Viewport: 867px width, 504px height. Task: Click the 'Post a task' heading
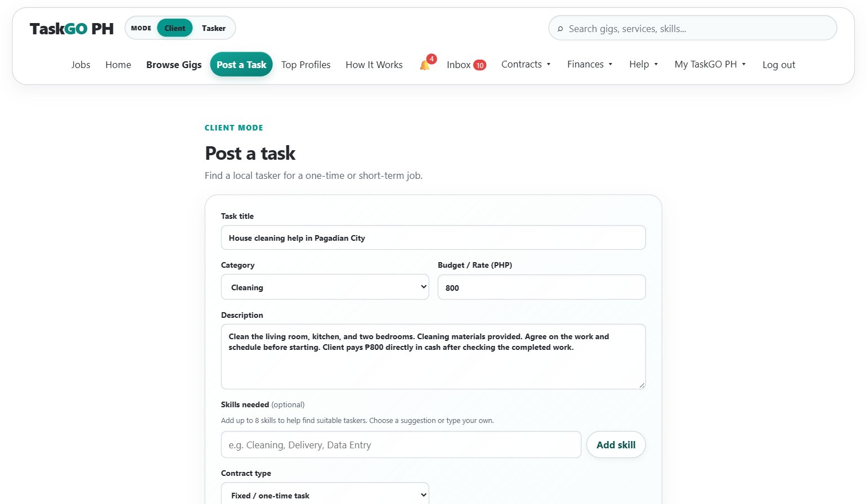(x=250, y=153)
